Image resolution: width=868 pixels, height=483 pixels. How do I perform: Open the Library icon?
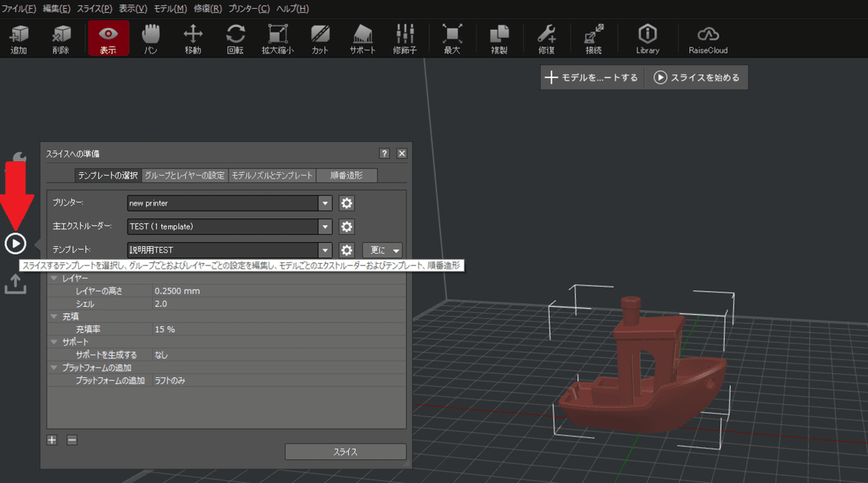tap(647, 38)
